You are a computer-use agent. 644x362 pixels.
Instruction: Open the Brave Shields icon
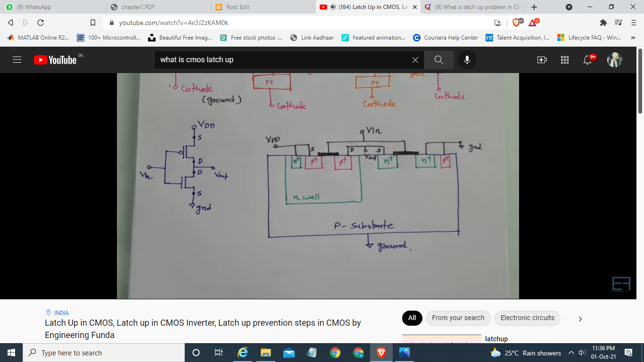click(514, 21)
